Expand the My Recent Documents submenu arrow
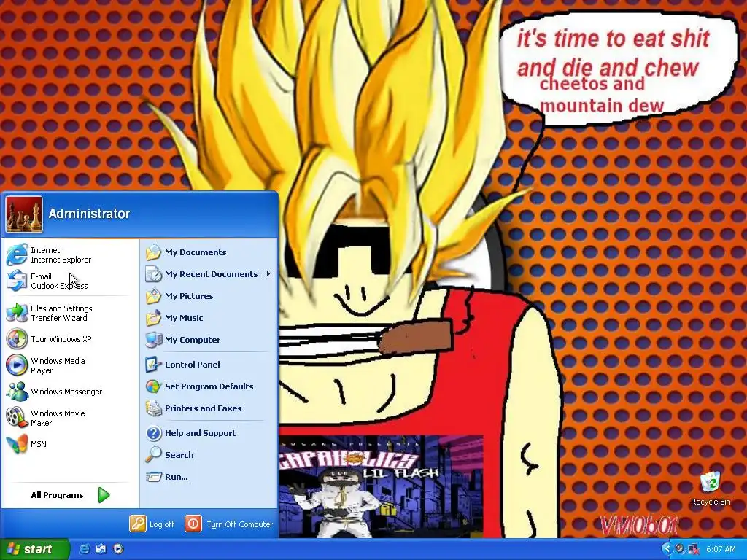The image size is (747, 560). tap(268, 274)
